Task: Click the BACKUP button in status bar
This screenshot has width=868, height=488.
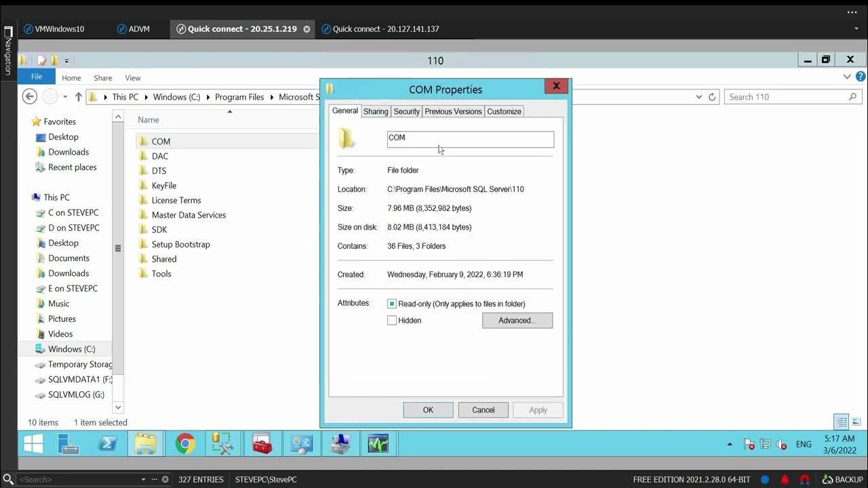Action: click(x=842, y=480)
